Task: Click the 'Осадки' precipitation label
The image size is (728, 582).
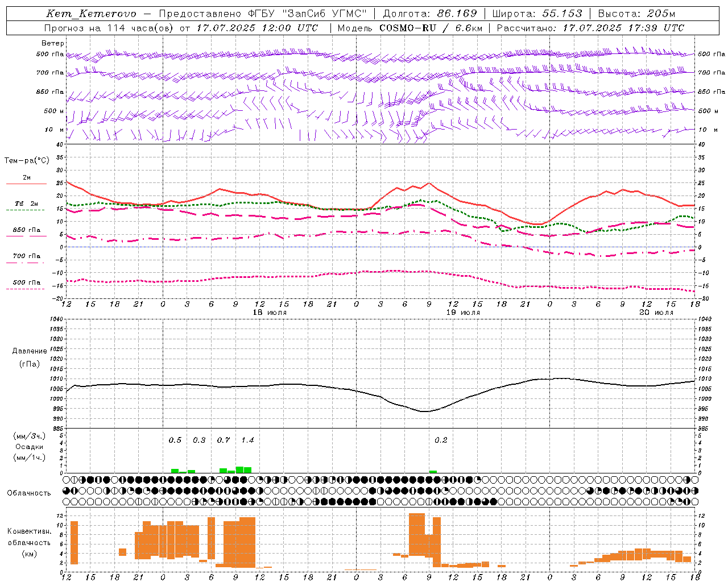Action: [30, 447]
